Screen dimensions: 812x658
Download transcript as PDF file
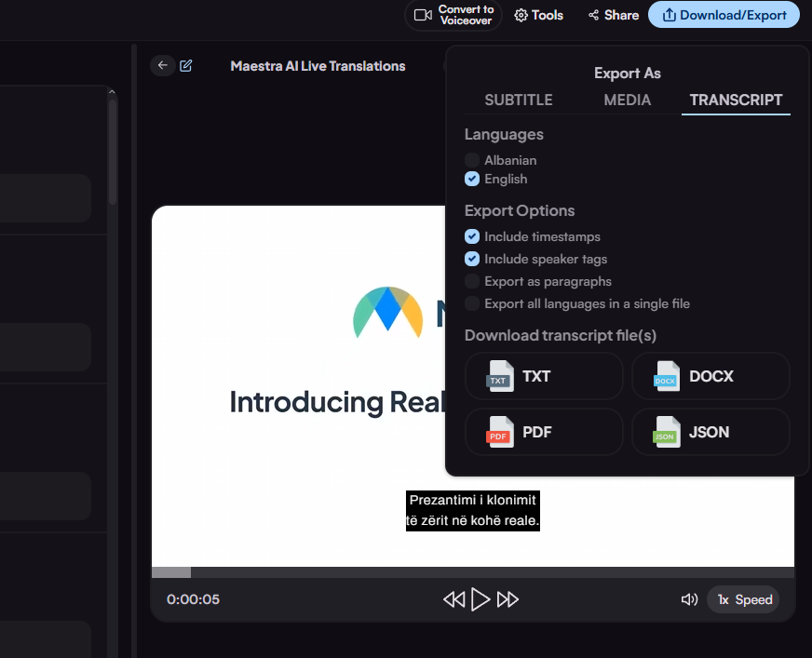[x=544, y=432]
